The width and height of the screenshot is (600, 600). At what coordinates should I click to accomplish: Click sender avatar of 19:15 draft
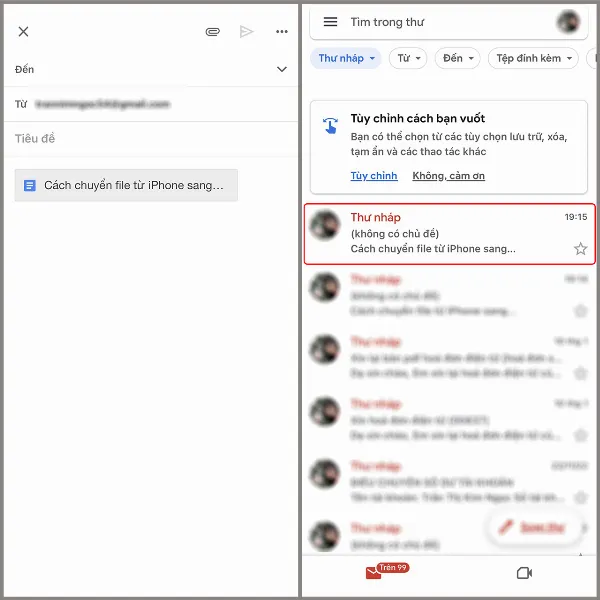pyautogui.click(x=325, y=225)
